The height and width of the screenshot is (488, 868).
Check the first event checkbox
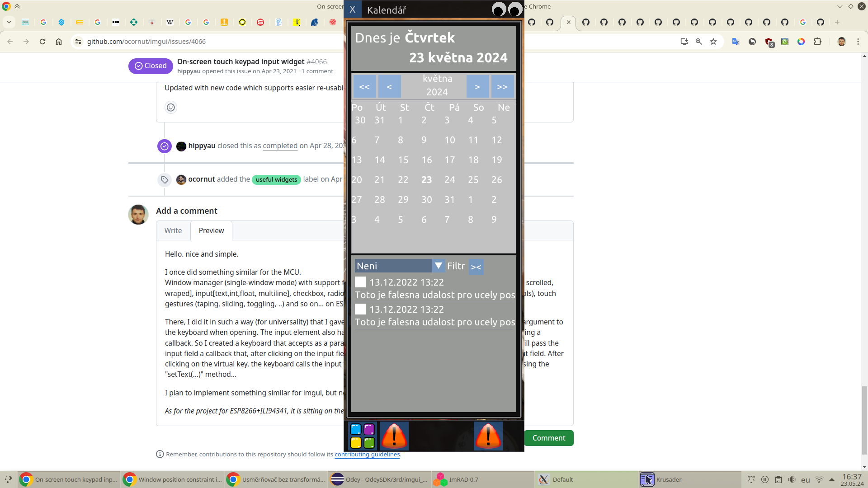(x=360, y=282)
